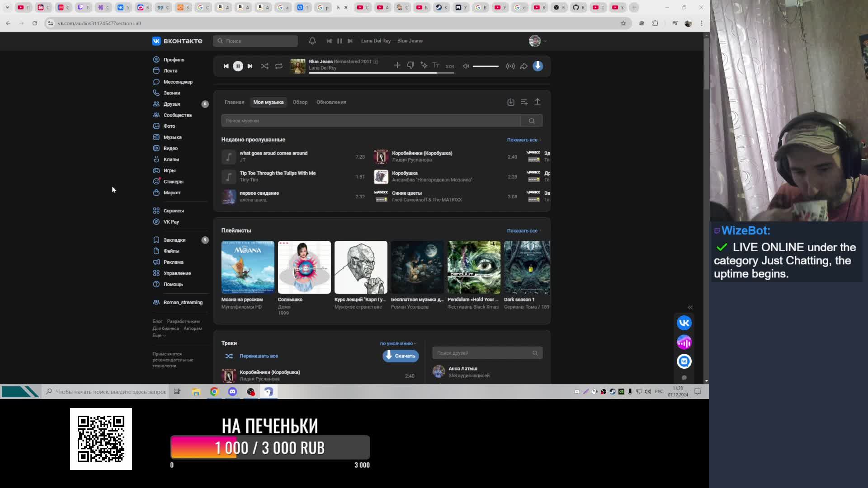Open similar tracks sparkle icon
The height and width of the screenshot is (488, 868).
point(424,66)
